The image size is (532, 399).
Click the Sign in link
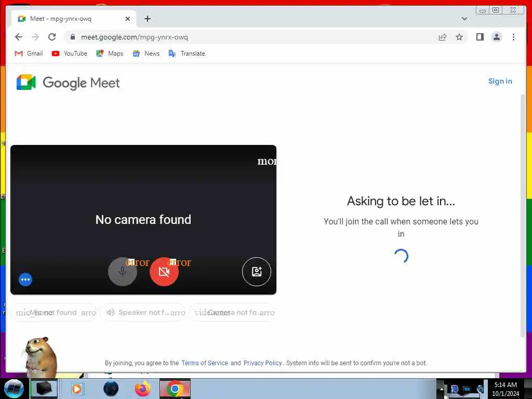pyautogui.click(x=500, y=81)
